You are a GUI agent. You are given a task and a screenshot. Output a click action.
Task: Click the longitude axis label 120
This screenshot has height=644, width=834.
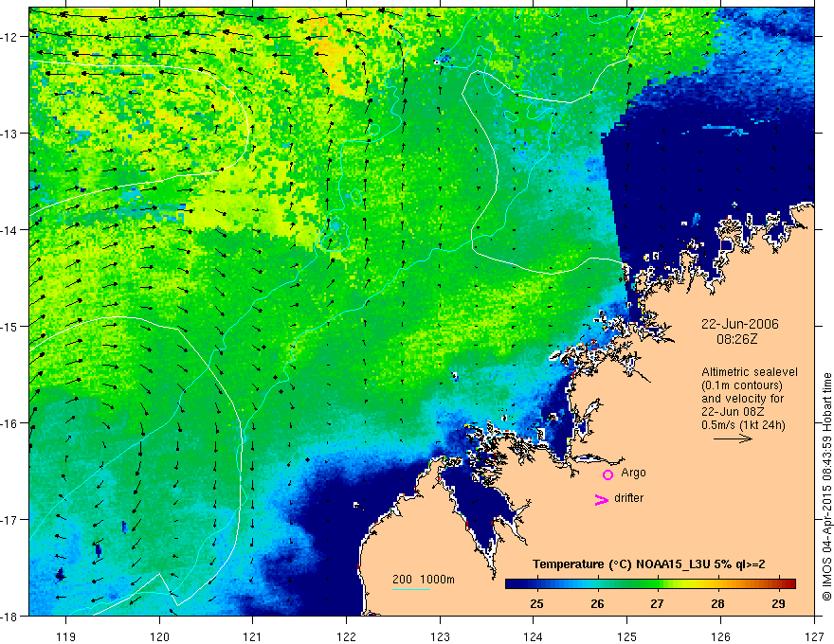[159, 636]
